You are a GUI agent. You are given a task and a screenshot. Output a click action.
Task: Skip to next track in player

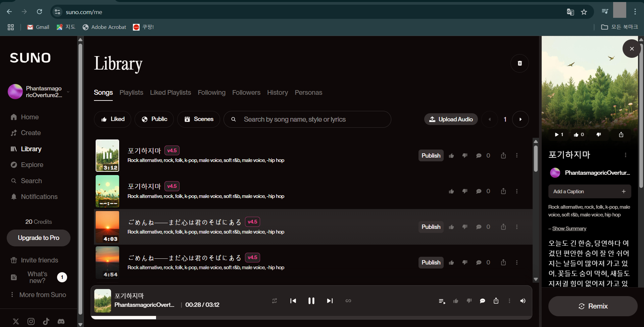click(330, 301)
